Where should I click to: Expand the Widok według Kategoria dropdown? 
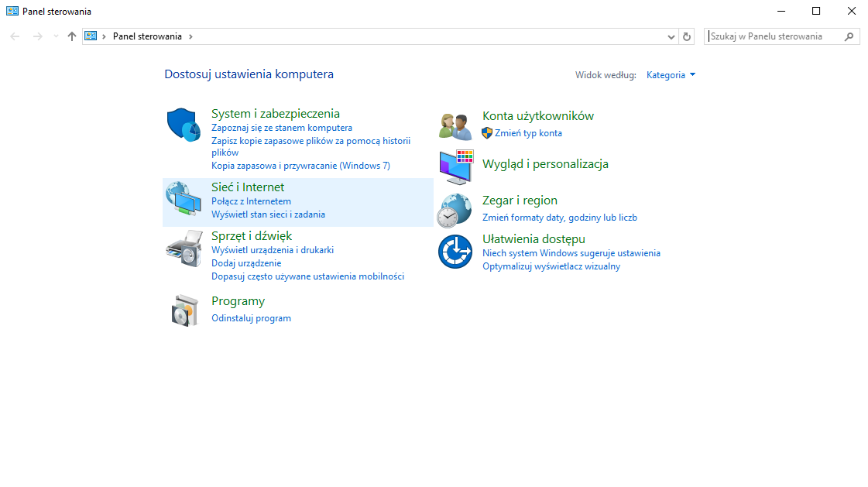click(x=671, y=75)
